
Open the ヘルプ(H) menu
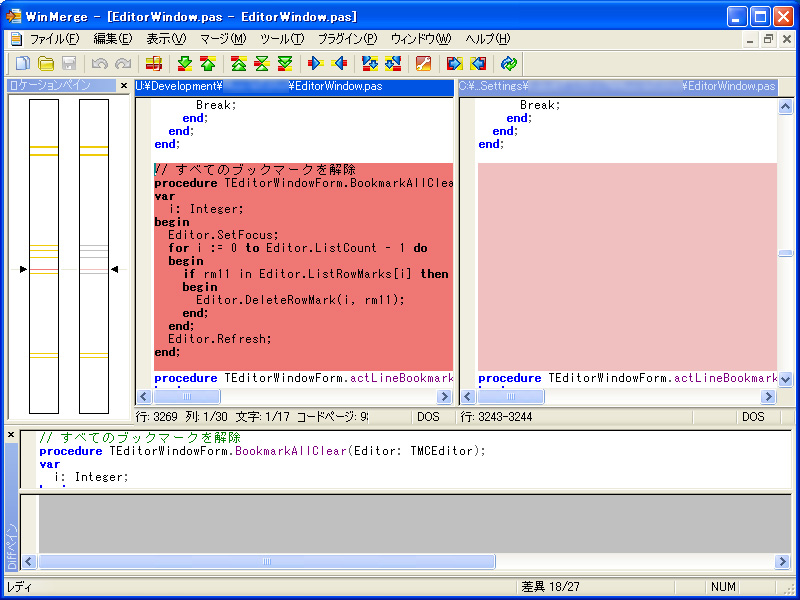coord(488,39)
